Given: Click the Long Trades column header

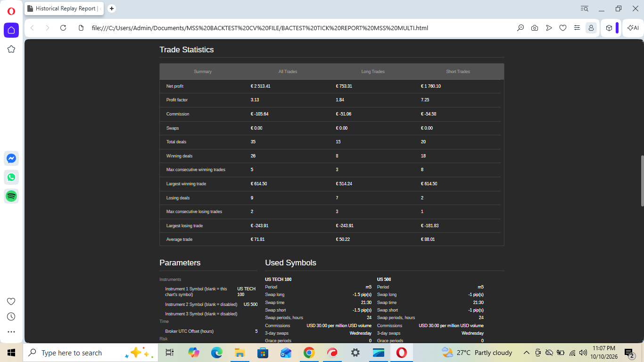Looking at the screenshot, I should pos(373,72).
